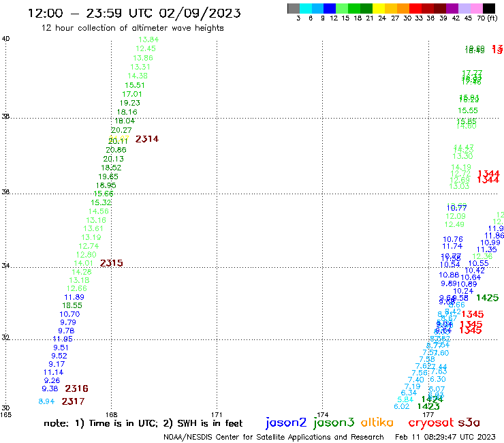Click the wave height value 14.28
Screen dimensions: 504x443
point(82,272)
